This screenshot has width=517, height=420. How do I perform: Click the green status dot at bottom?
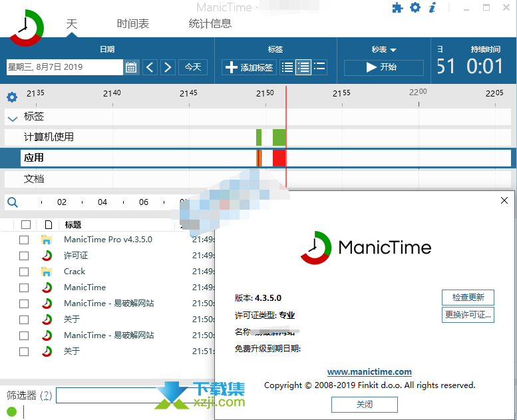(x=11, y=411)
